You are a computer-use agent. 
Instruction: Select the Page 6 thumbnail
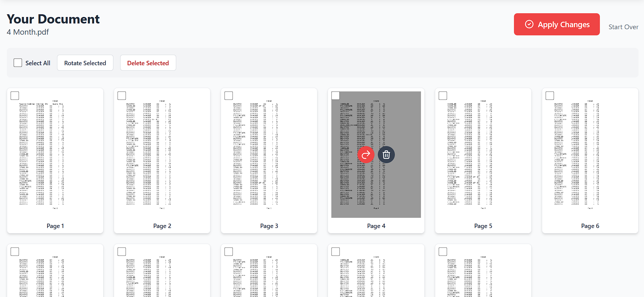(x=590, y=155)
